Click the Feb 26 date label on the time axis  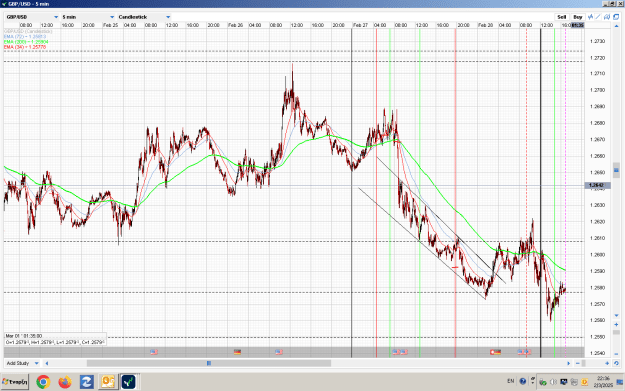pos(235,25)
